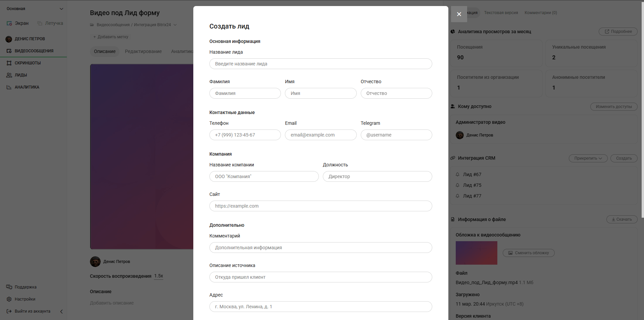Open Поддержка chat icon
Viewport: 644px width, 320px height.
[9, 287]
